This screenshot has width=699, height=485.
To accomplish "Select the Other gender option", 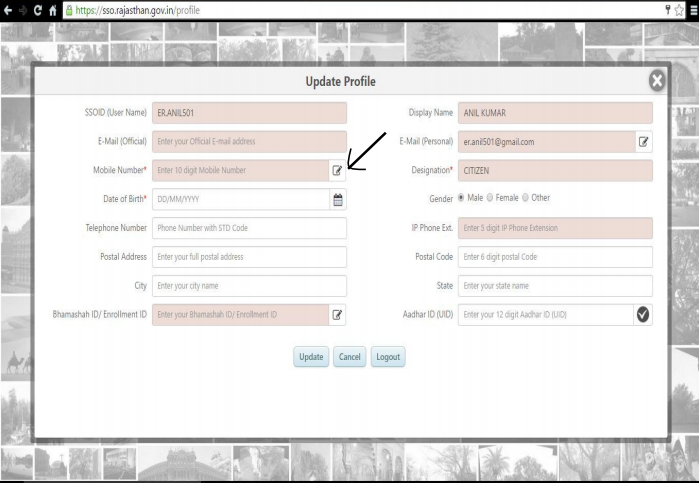I will pyautogui.click(x=526, y=197).
